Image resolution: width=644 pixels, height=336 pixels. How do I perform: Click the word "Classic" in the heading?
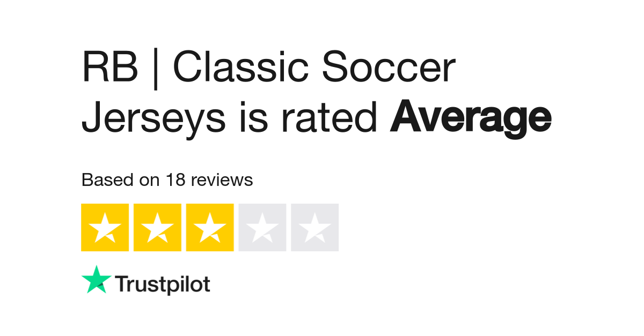pyautogui.click(x=241, y=69)
